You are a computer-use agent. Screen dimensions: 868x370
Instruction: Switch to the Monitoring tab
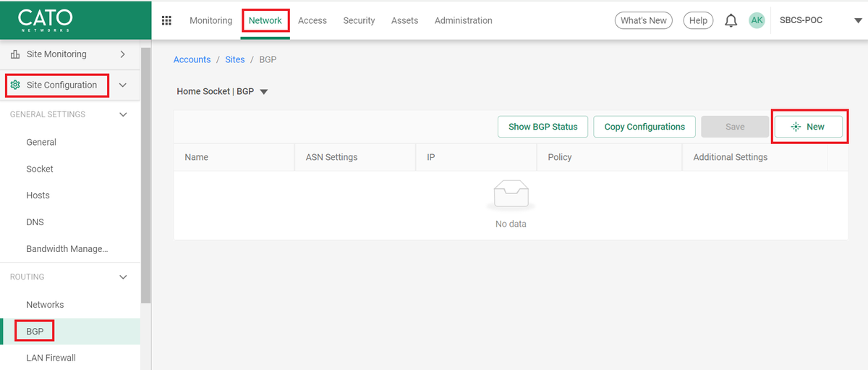[x=210, y=20]
